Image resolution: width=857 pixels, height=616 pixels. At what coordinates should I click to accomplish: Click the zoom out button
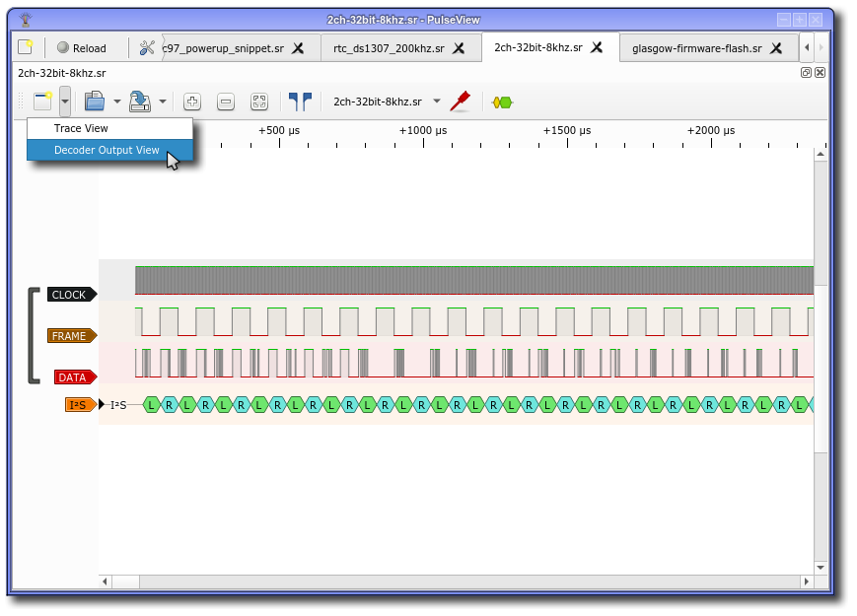click(226, 102)
